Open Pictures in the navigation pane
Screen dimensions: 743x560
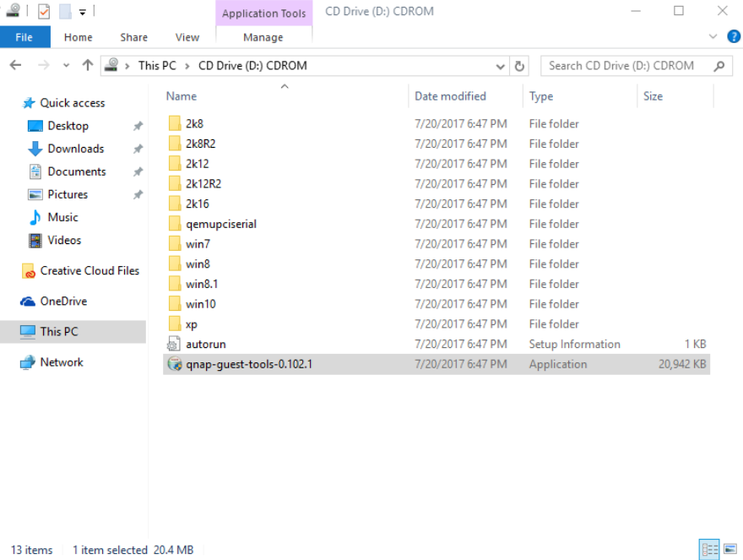68,194
